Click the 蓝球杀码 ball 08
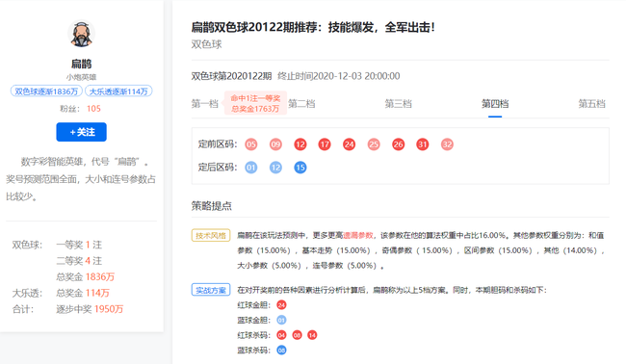 pos(281,351)
